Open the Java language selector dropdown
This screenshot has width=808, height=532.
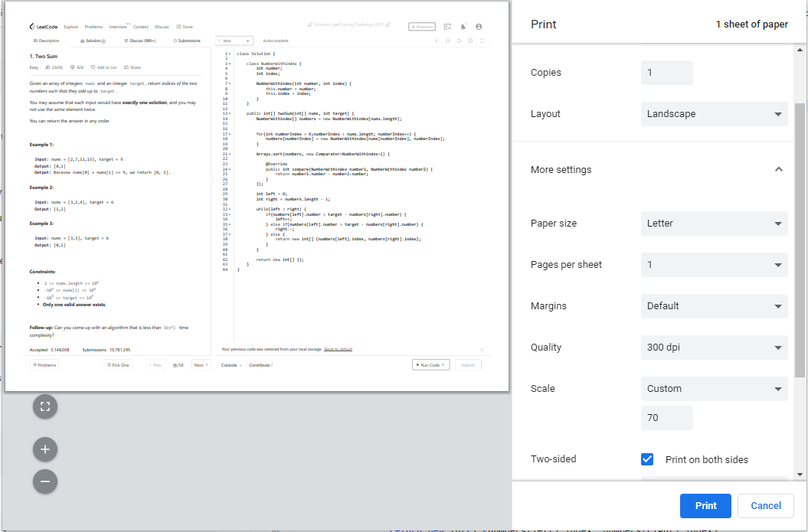[x=234, y=40]
